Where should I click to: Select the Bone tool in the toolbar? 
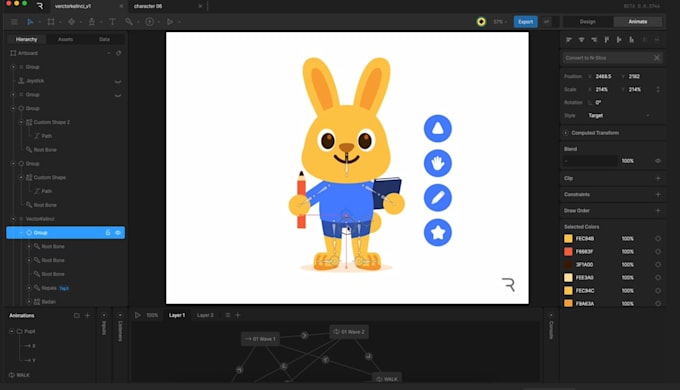click(92, 22)
